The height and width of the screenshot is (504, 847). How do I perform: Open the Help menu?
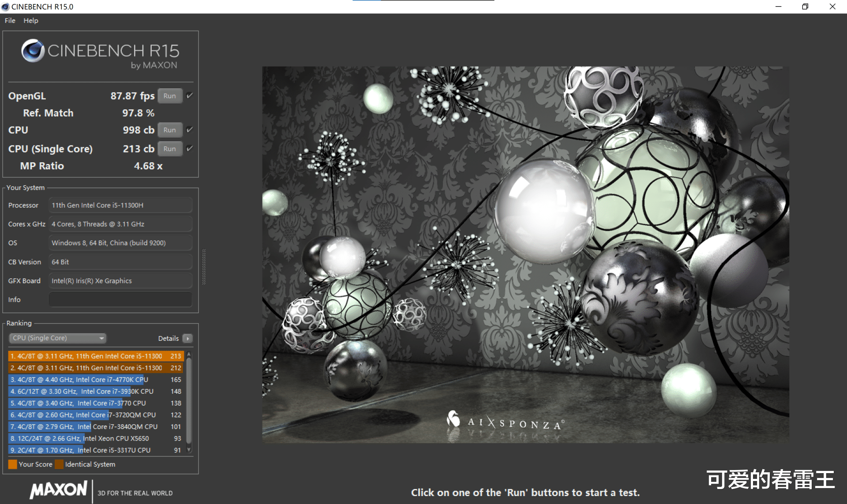click(31, 20)
